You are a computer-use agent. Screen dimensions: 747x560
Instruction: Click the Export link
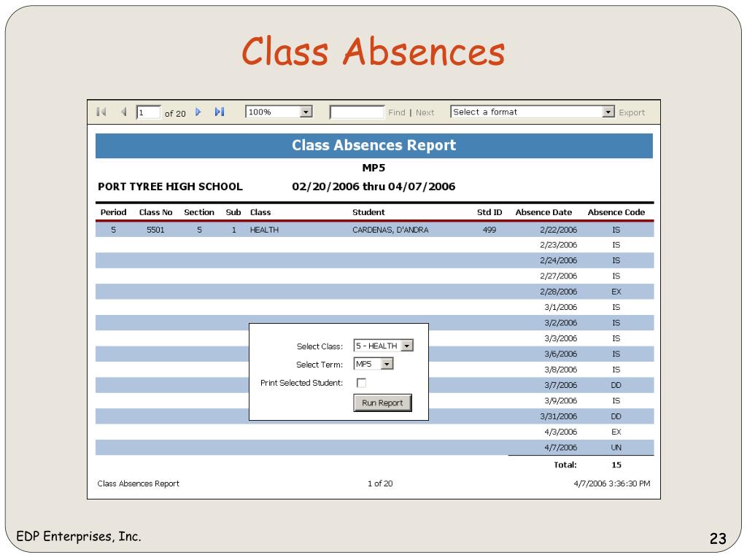click(x=632, y=112)
